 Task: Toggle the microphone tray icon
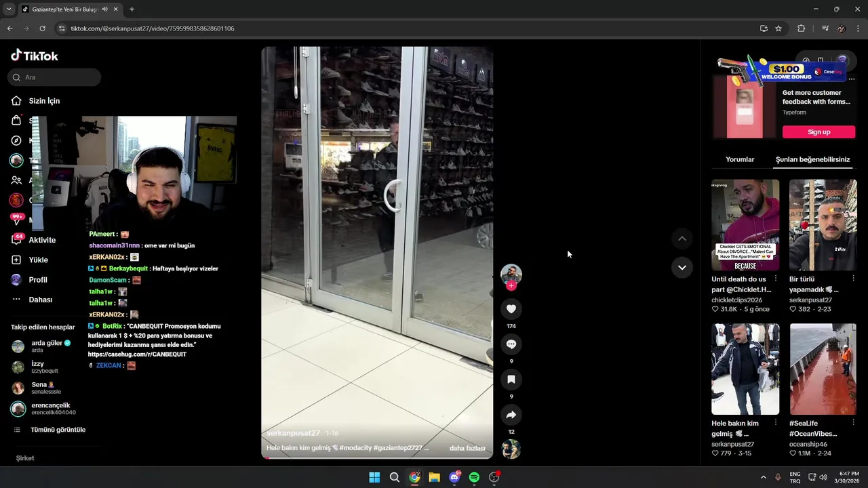pyautogui.click(x=778, y=477)
